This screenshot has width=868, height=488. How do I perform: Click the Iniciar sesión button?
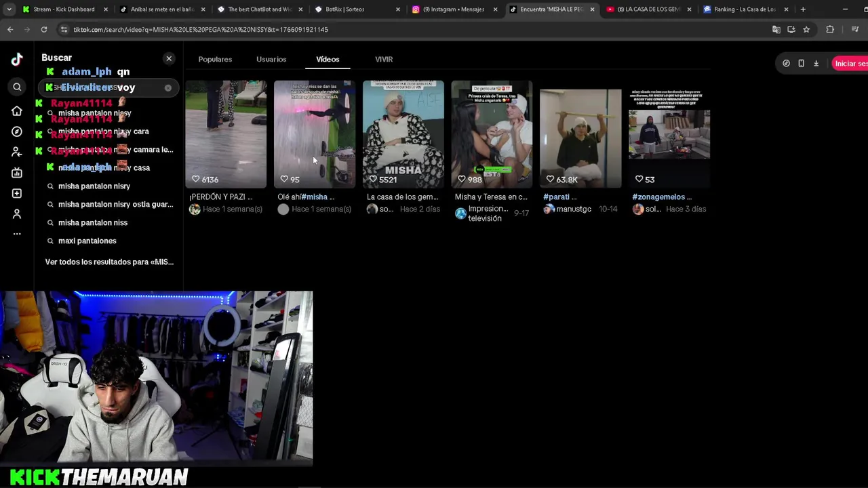tap(850, 63)
